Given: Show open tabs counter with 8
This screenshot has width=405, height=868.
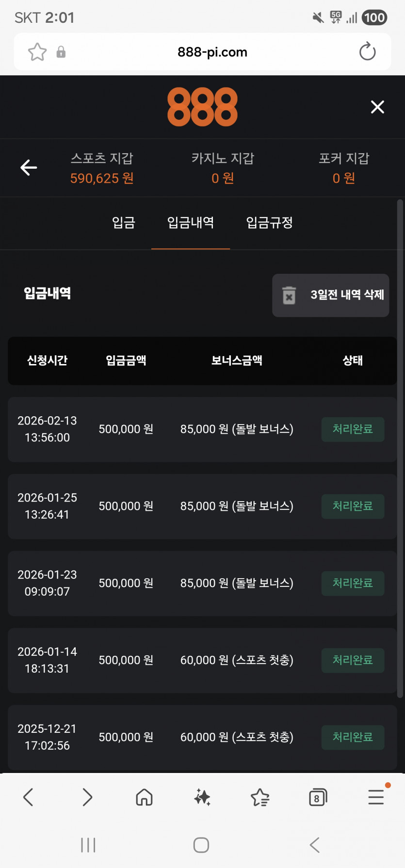Looking at the screenshot, I should coord(318,797).
